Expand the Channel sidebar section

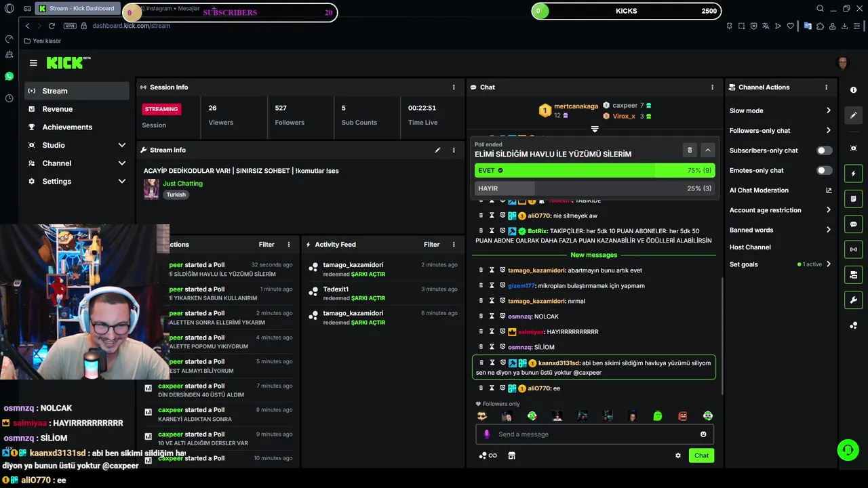pyautogui.click(x=121, y=163)
